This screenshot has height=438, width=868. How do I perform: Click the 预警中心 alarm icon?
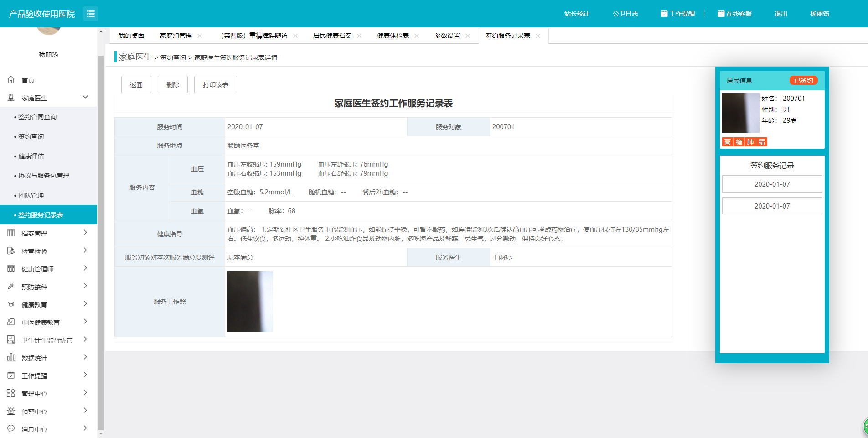pyautogui.click(x=11, y=411)
